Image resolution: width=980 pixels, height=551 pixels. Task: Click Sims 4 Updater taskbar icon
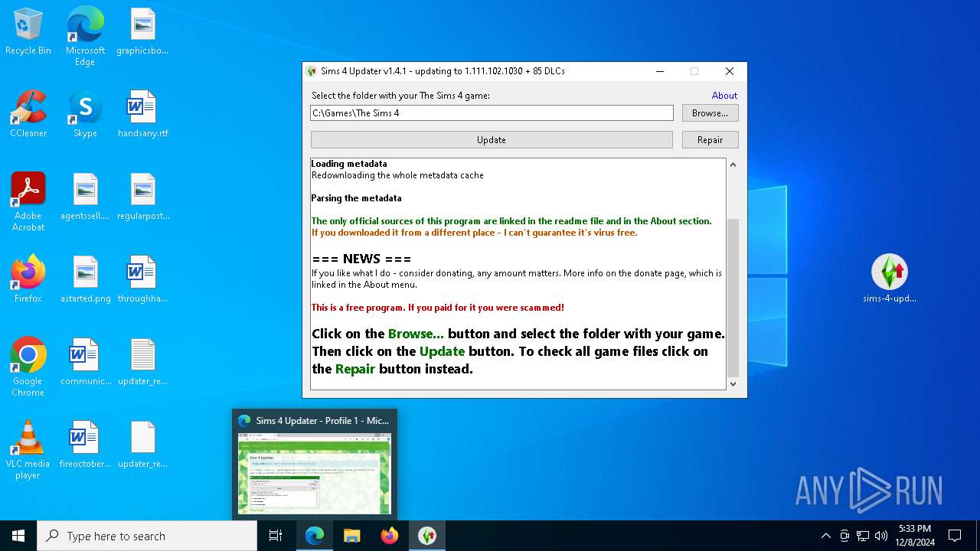[x=426, y=536]
